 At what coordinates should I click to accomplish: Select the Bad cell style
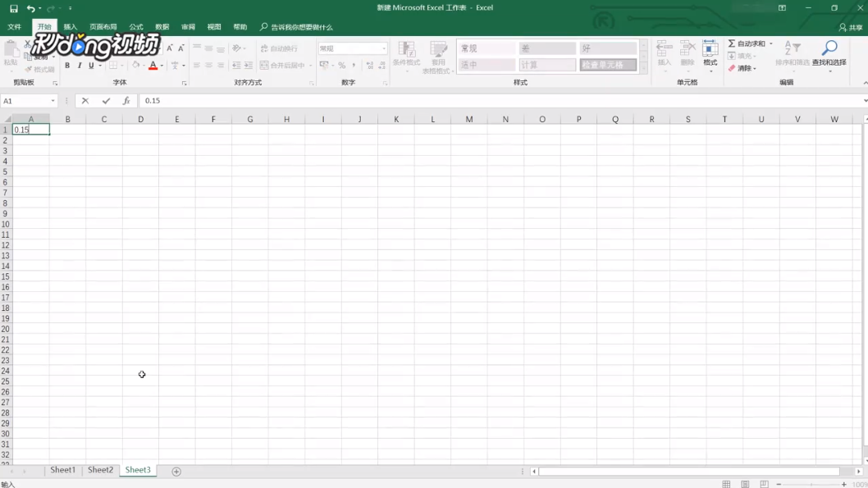click(x=547, y=48)
